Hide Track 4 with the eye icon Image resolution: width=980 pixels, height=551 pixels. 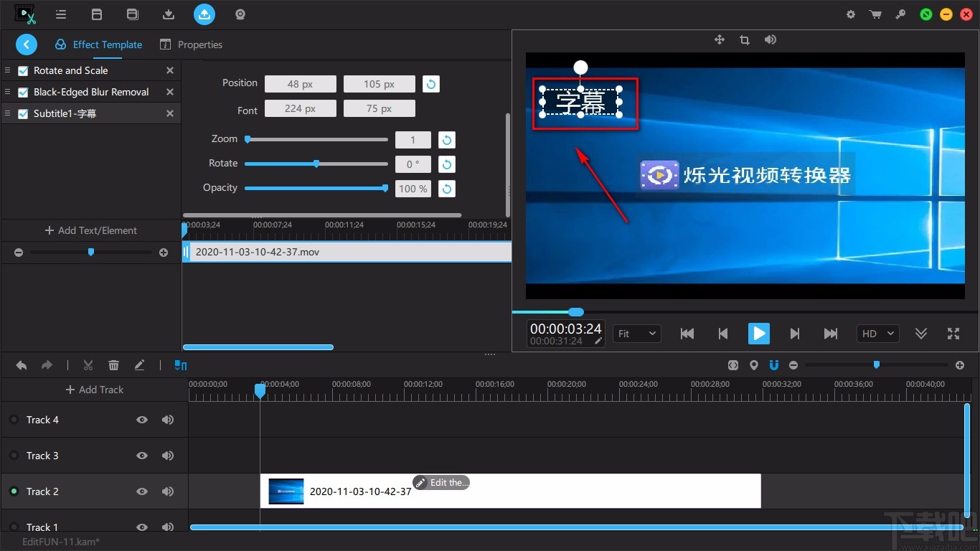tap(142, 420)
